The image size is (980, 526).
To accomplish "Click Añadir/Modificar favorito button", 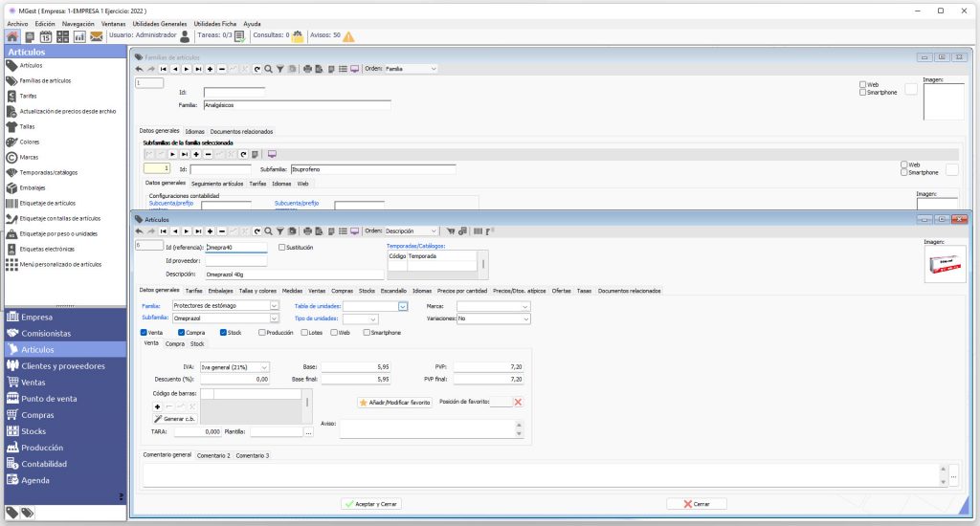I will pos(394,403).
